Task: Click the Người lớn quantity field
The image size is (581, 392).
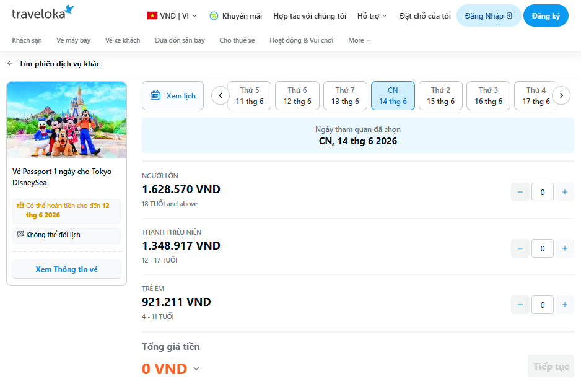Action: [543, 192]
